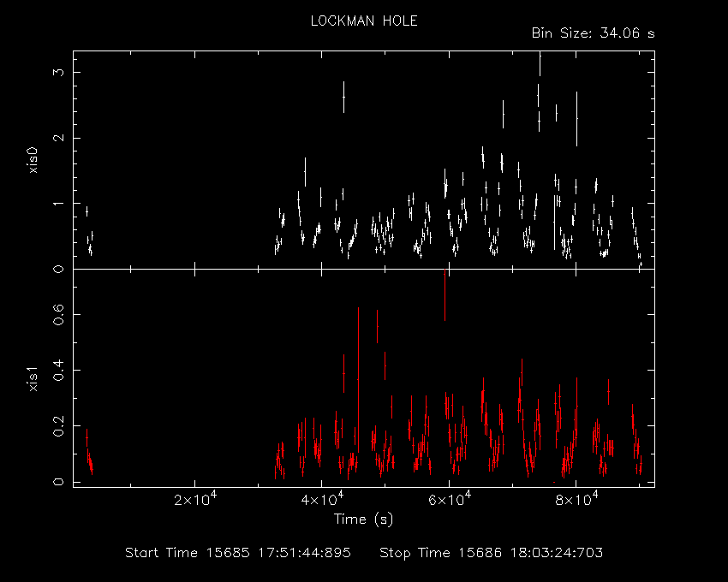Click the xis0 axis value 1
728x582 pixels.
pos(58,204)
